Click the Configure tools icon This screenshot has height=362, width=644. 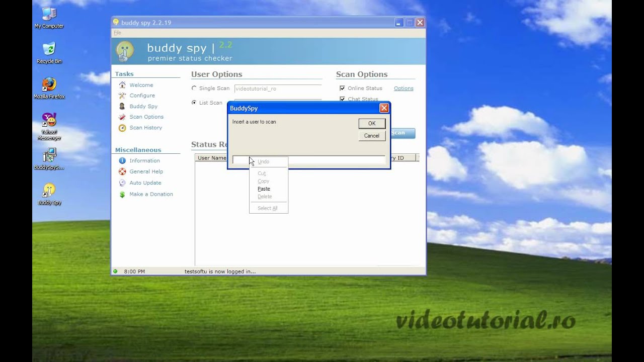coord(122,96)
